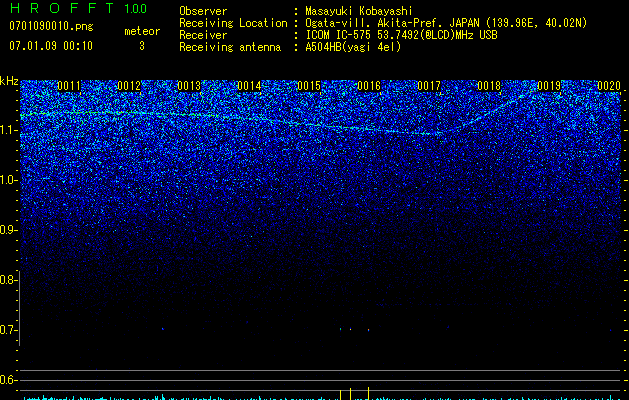Select the filename 0701090010.png

coord(51,27)
